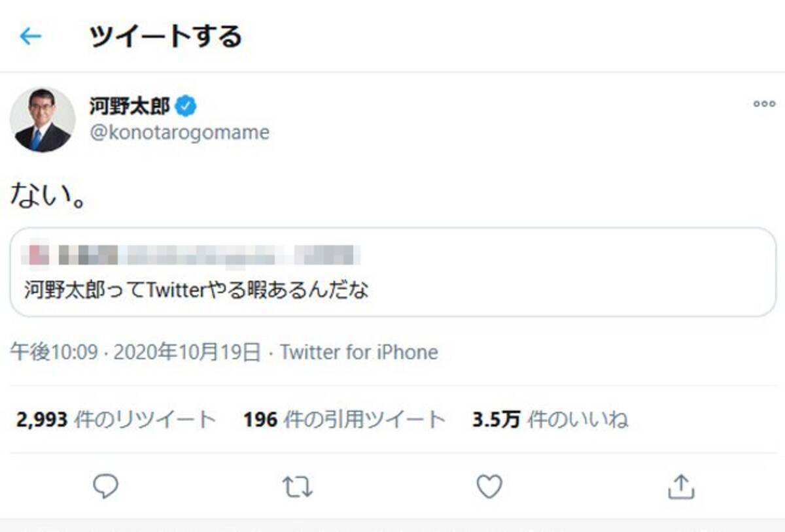Click the retweet icon
The height and width of the screenshot is (532, 785).
pos(297,487)
